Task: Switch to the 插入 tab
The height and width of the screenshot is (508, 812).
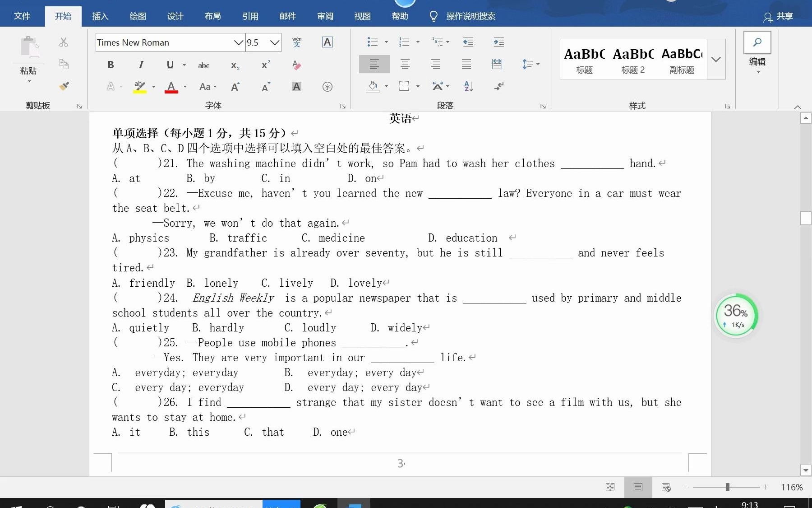Action: point(100,16)
